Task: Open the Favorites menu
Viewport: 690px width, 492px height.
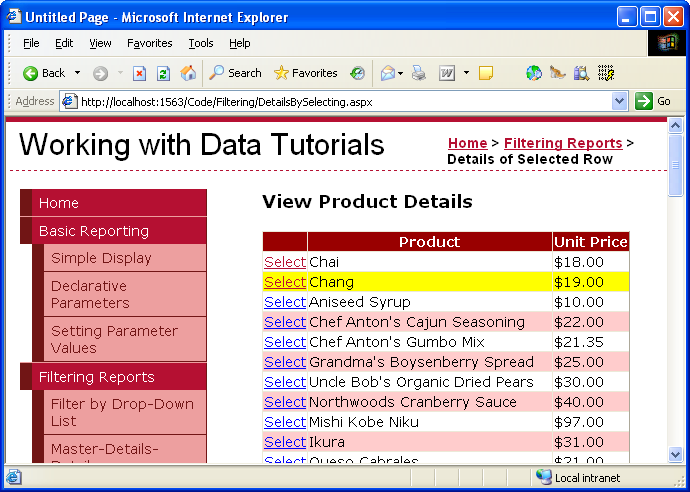Action: point(150,43)
